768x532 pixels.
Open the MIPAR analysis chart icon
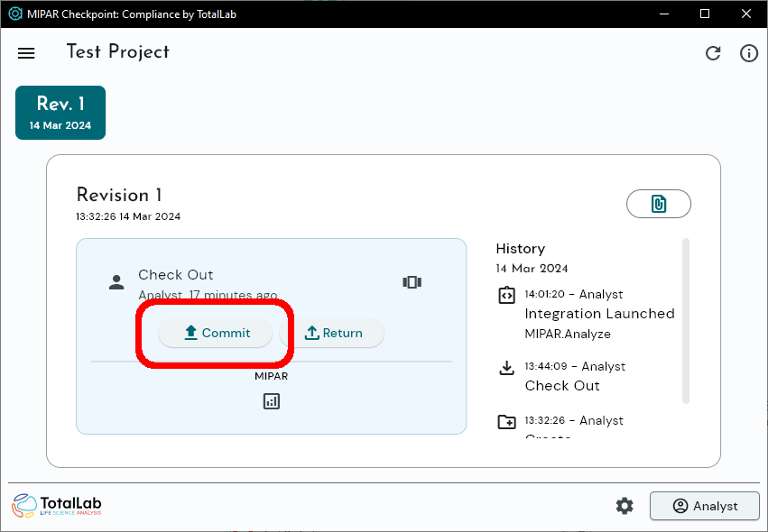tap(272, 401)
